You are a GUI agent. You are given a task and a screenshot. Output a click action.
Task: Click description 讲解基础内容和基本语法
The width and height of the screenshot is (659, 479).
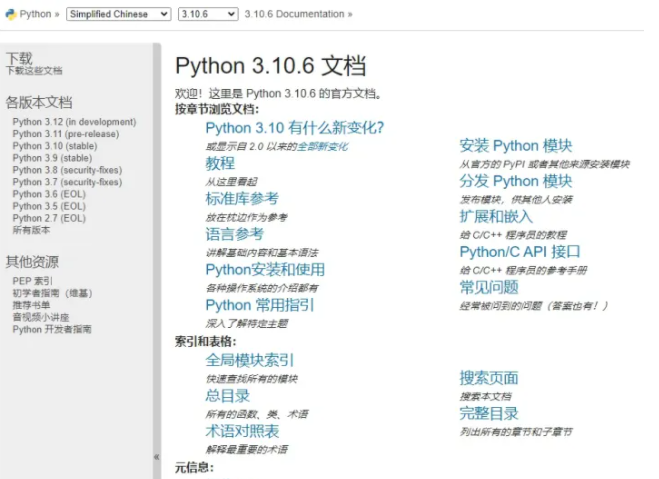coord(262,253)
